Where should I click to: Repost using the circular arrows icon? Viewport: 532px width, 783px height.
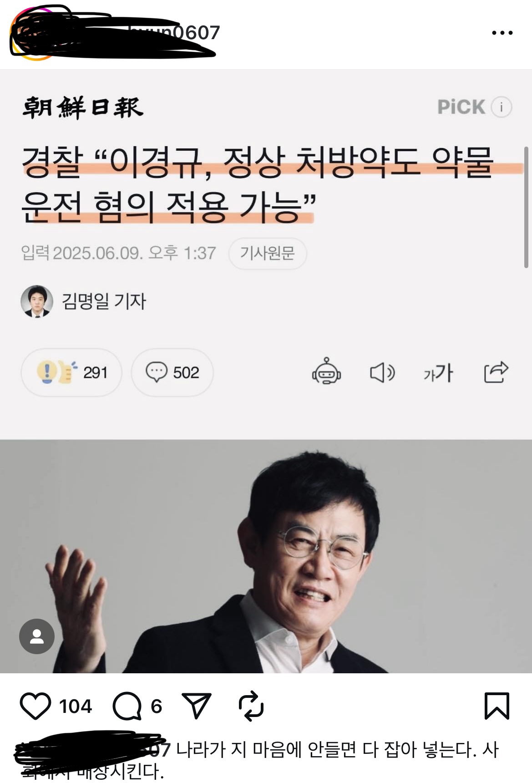click(251, 706)
